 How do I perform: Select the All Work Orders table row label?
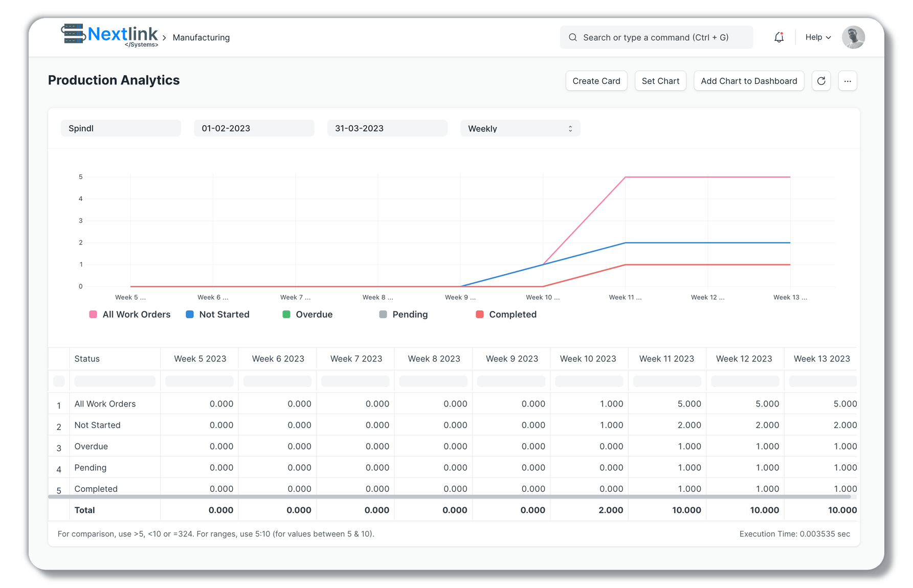click(105, 404)
